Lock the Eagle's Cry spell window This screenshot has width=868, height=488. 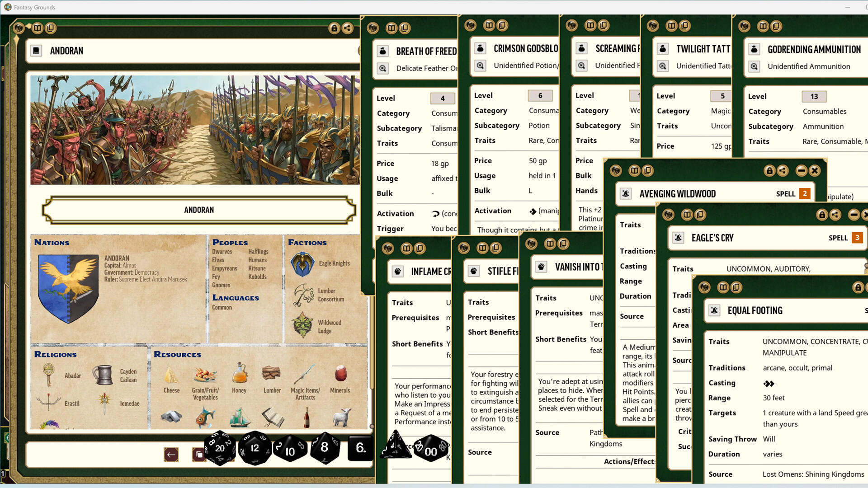point(822,215)
